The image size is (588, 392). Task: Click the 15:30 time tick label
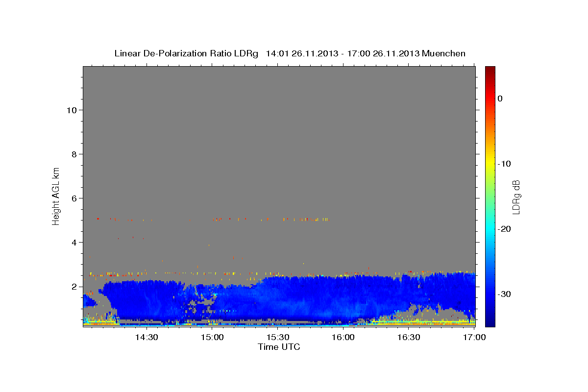point(278,337)
